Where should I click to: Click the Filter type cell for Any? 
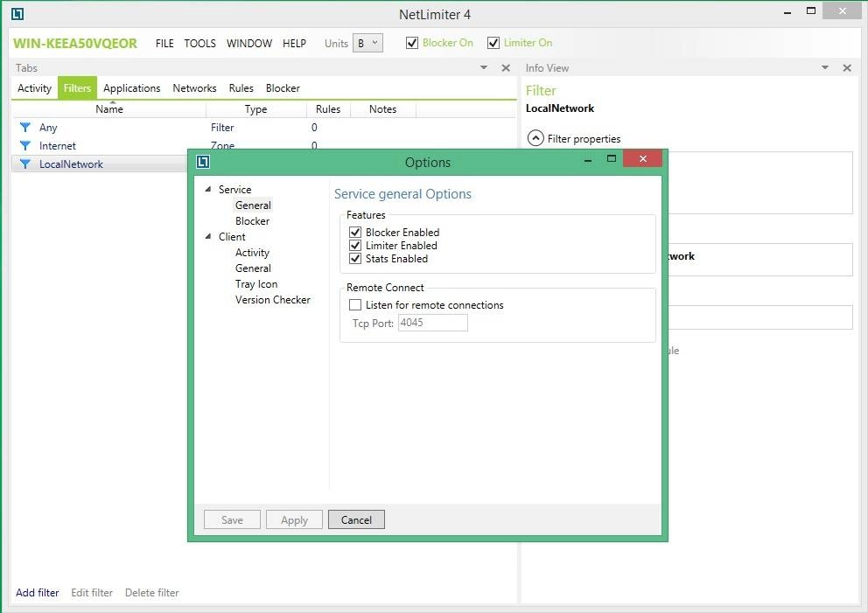[222, 128]
